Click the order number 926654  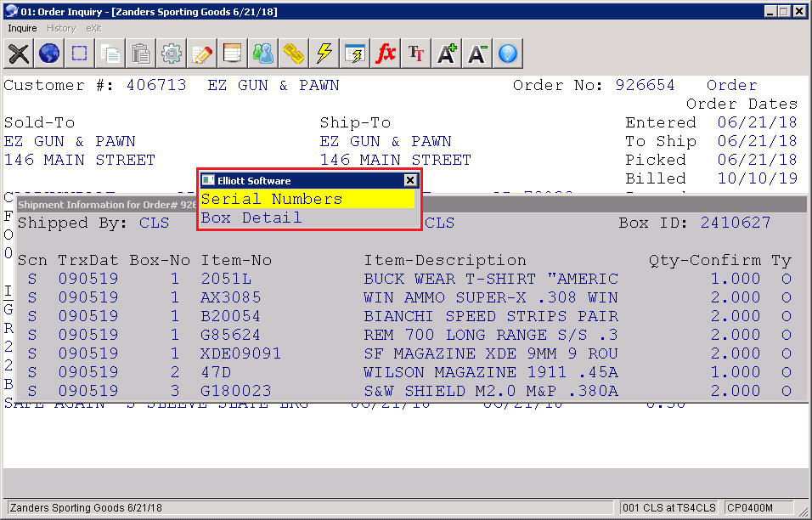click(x=645, y=85)
